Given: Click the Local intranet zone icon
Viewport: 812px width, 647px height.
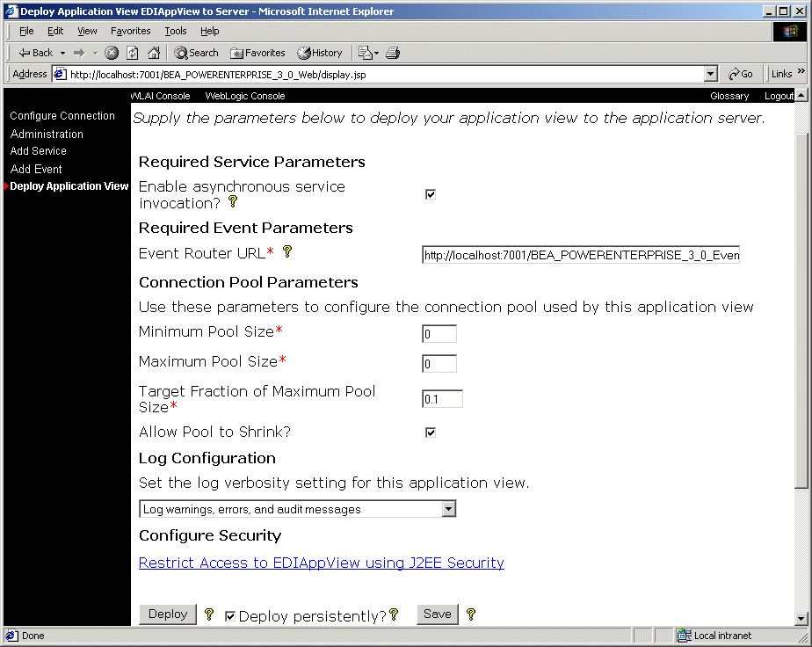Looking at the screenshot, I should [684, 635].
